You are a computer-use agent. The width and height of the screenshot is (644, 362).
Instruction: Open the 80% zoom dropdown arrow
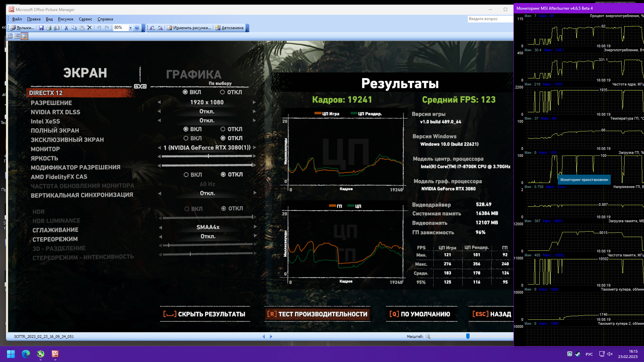130,28
